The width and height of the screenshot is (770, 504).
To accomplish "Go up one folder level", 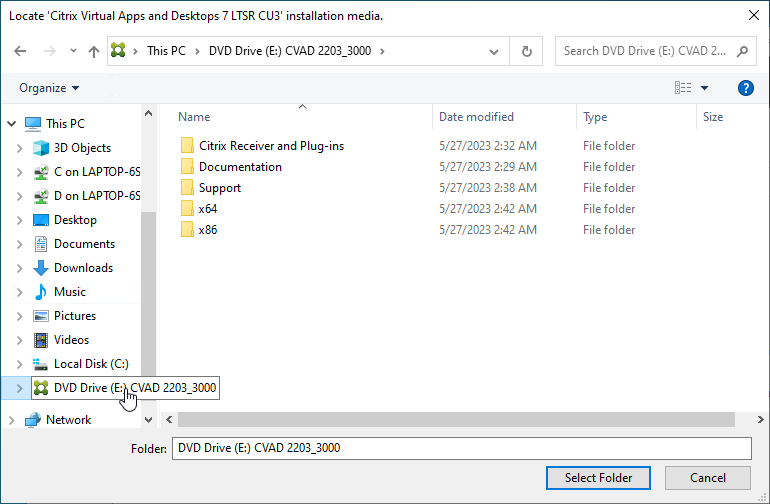I will point(94,51).
